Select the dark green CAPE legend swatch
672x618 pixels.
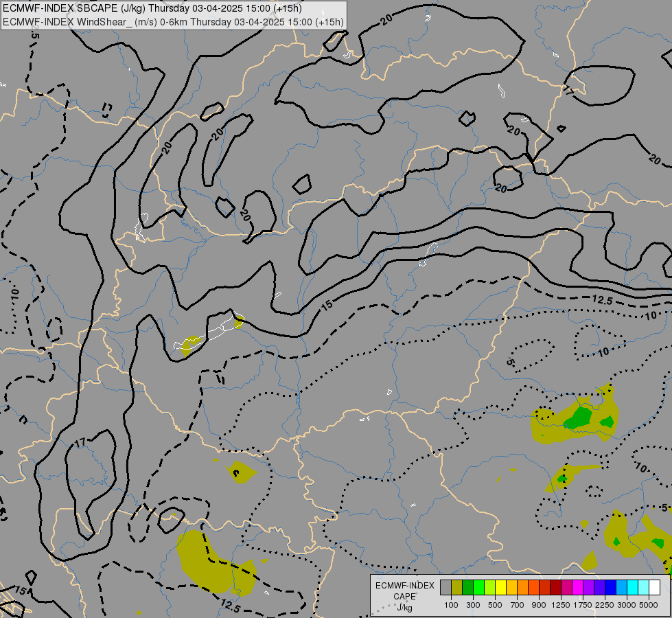[467, 588]
